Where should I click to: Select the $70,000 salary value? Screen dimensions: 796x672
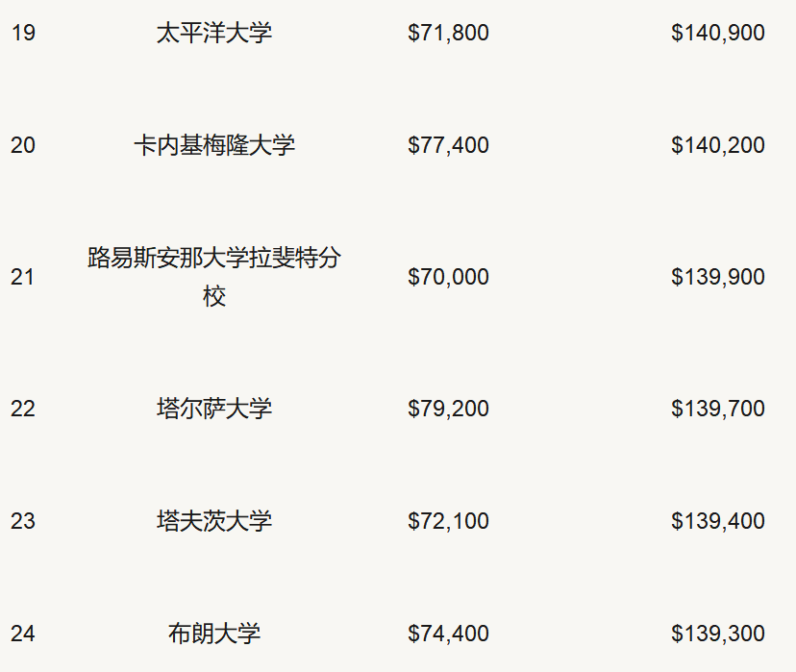pyautogui.click(x=448, y=278)
